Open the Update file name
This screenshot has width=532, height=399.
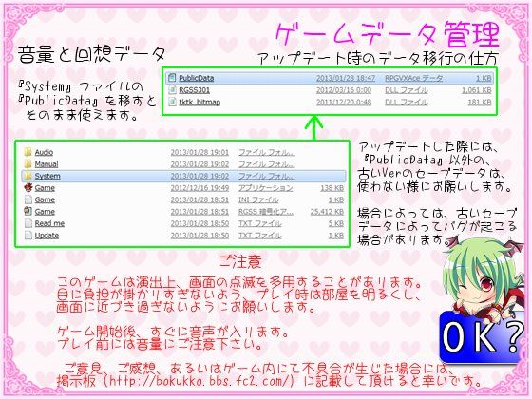tap(47, 236)
